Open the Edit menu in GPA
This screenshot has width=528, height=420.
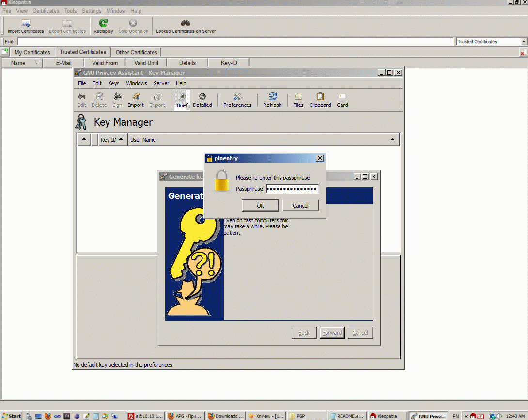point(97,83)
